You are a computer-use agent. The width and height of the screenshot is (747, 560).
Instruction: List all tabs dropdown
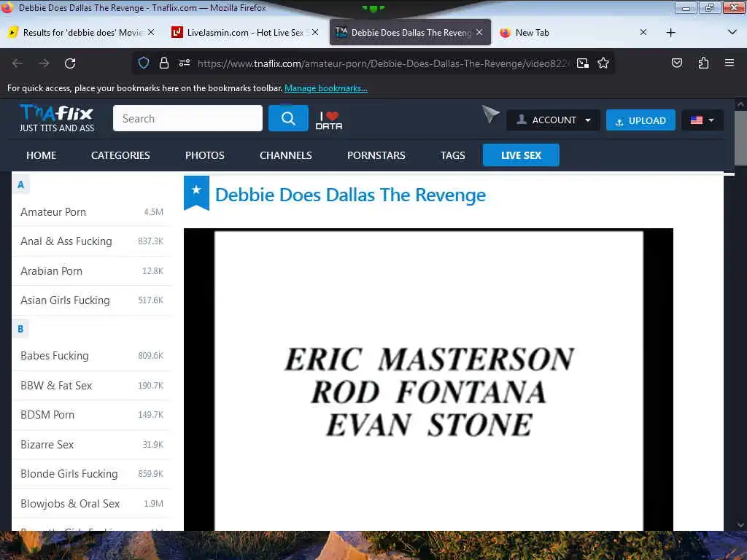pos(732,32)
